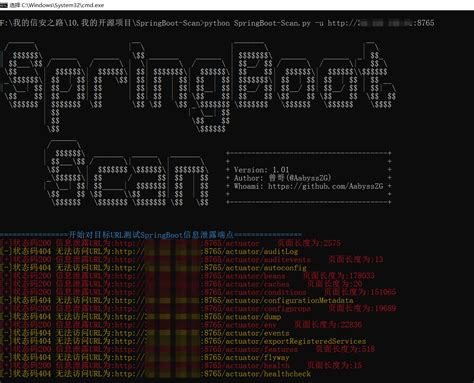Image resolution: width=474 pixels, height=383 pixels.
Task: Click the actuator/auditLog 404 line
Action: (149, 251)
